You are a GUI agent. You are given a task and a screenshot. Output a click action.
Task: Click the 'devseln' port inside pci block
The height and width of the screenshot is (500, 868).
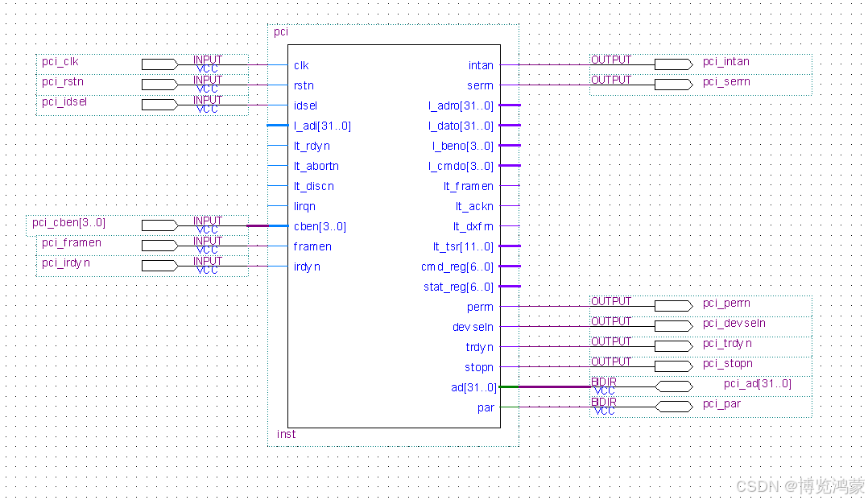tap(473, 327)
